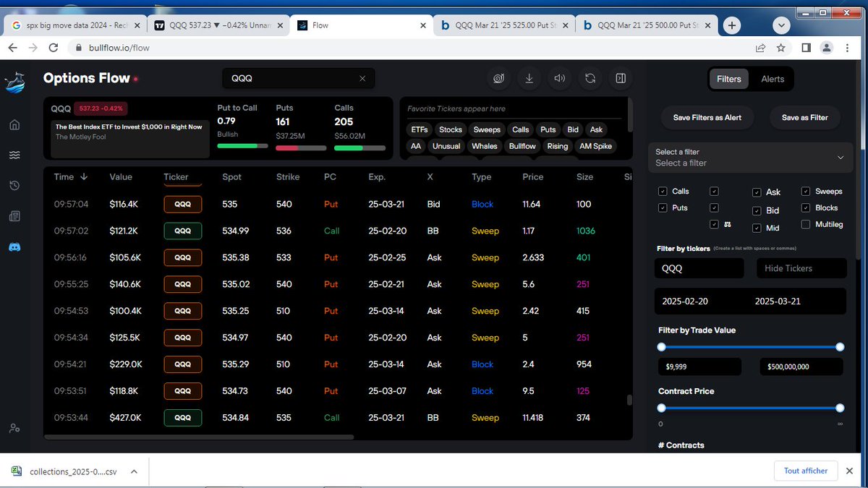The width and height of the screenshot is (868, 488).
Task: Switch to the QQQ 500.00 Put tab
Action: pyautogui.click(x=646, y=25)
